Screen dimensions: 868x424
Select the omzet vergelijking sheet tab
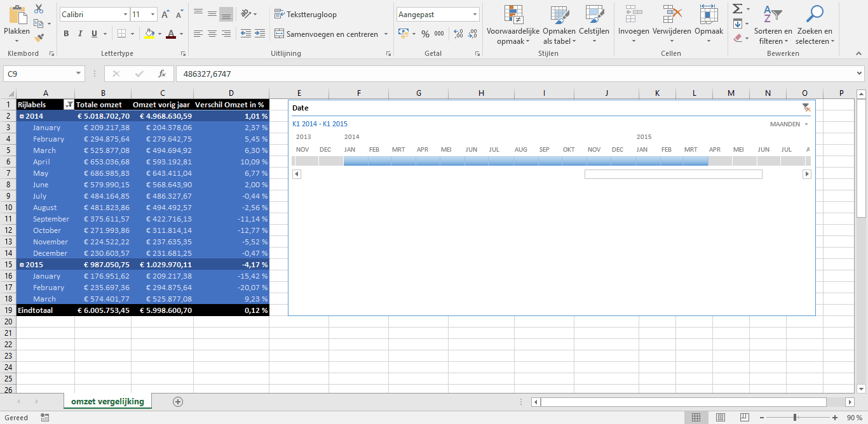[107, 401]
